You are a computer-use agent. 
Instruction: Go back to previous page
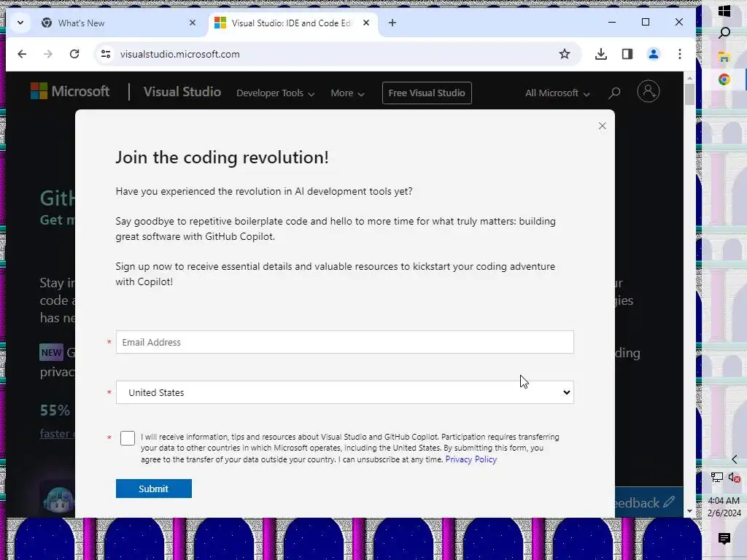[x=22, y=54]
